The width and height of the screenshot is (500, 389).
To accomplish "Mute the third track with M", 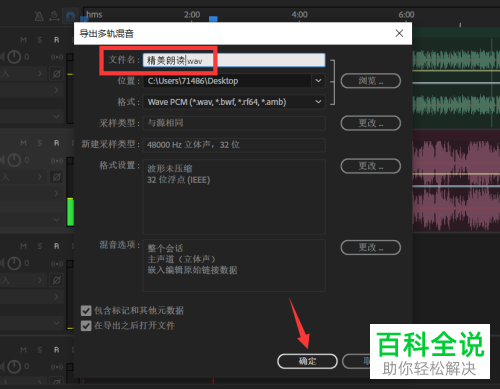I will click(23, 246).
